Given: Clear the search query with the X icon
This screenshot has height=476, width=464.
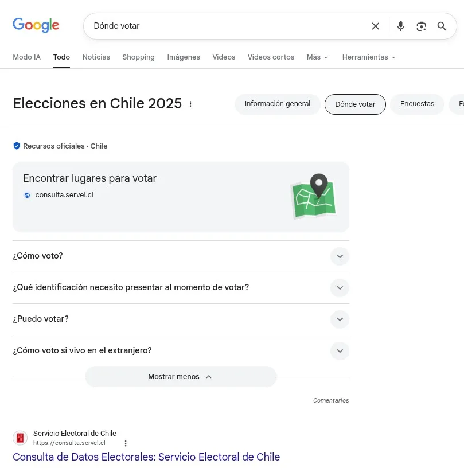Looking at the screenshot, I should pos(376,26).
